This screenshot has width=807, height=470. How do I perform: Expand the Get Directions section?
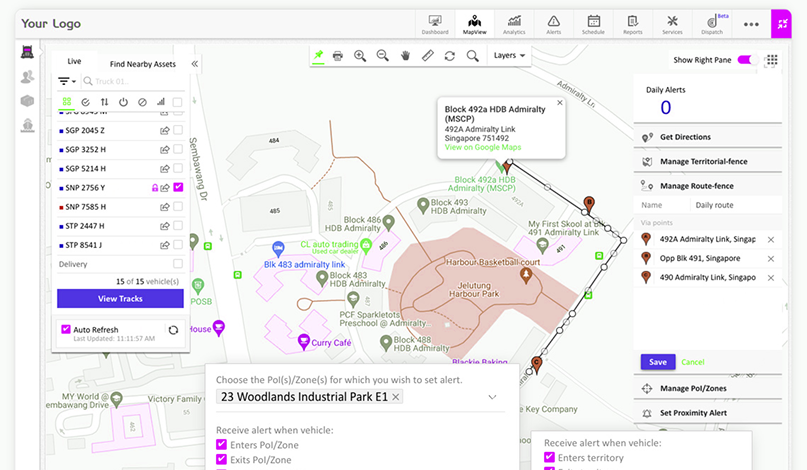[x=685, y=137]
